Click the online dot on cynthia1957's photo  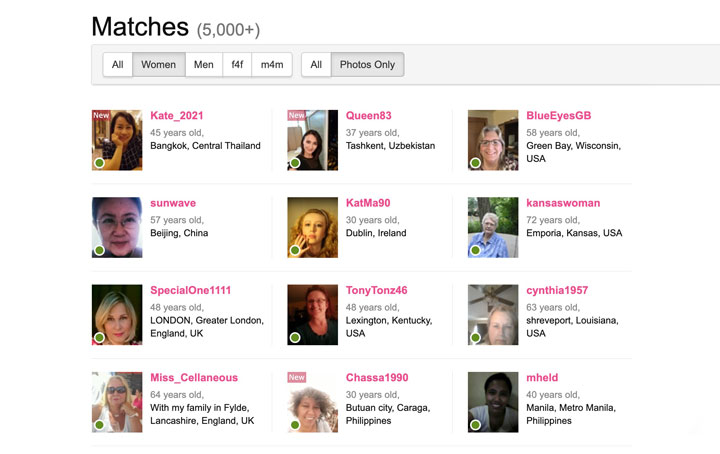point(475,337)
